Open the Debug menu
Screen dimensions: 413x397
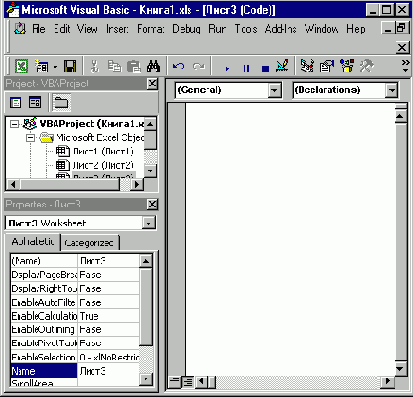pyautogui.click(x=186, y=29)
